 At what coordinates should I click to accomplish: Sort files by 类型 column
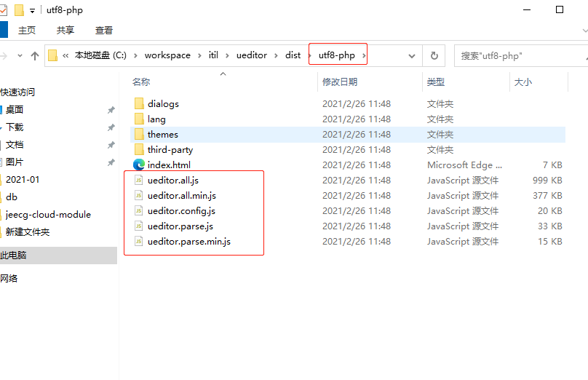(x=436, y=82)
